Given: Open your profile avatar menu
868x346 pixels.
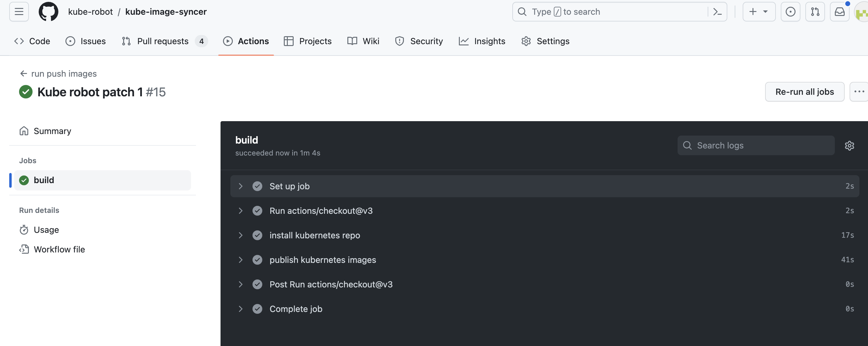Looking at the screenshot, I should [862, 11].
